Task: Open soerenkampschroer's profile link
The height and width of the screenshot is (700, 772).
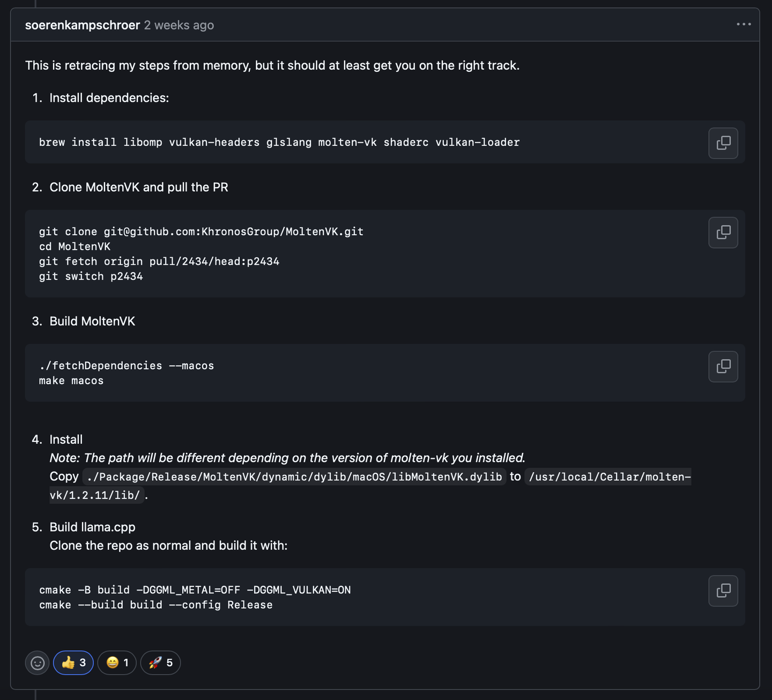Action: pyautogui.click(x=83, y=25)
